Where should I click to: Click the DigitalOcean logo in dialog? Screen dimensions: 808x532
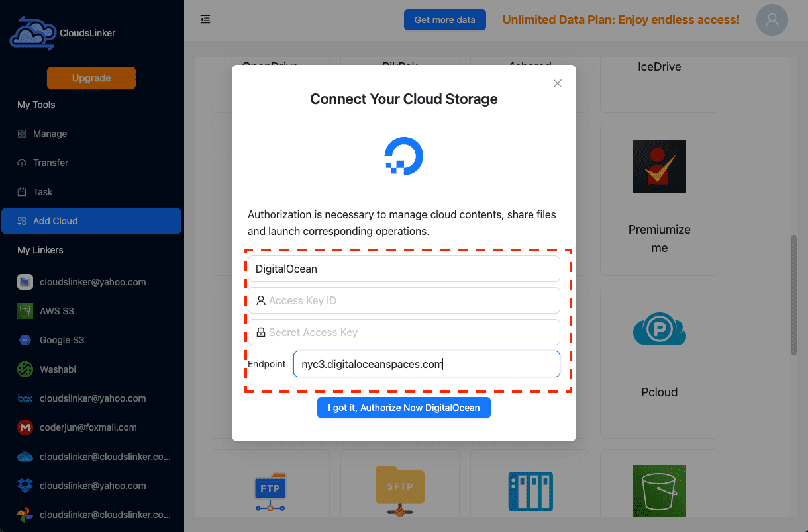pos(404,157)
